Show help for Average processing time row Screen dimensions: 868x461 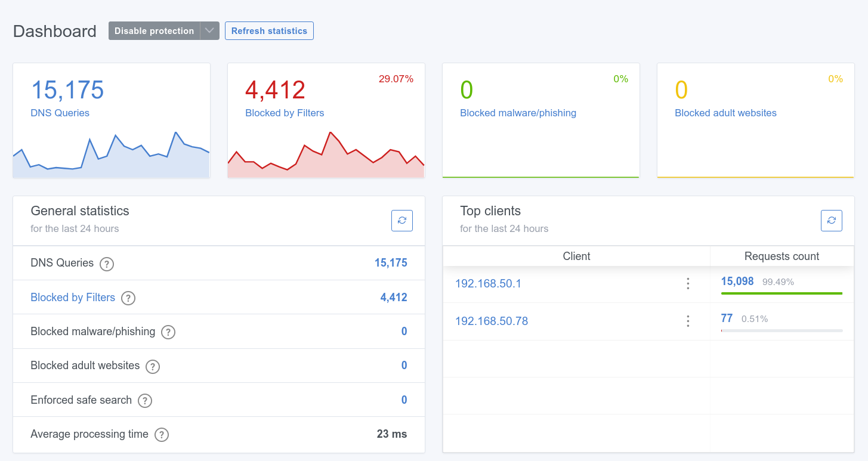[162, 435]
